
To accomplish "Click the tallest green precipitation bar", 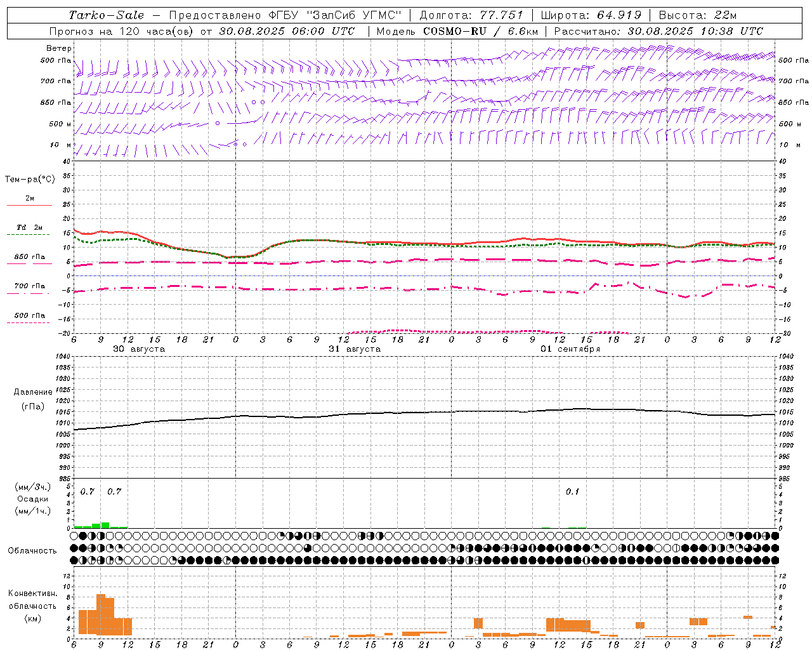I will tap(105, 525).
